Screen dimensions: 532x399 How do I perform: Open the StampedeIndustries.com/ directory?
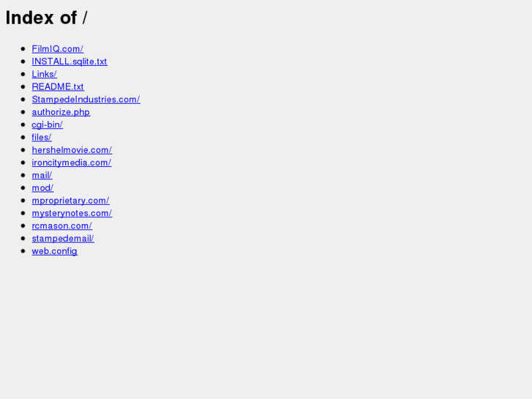pos(86,100)
